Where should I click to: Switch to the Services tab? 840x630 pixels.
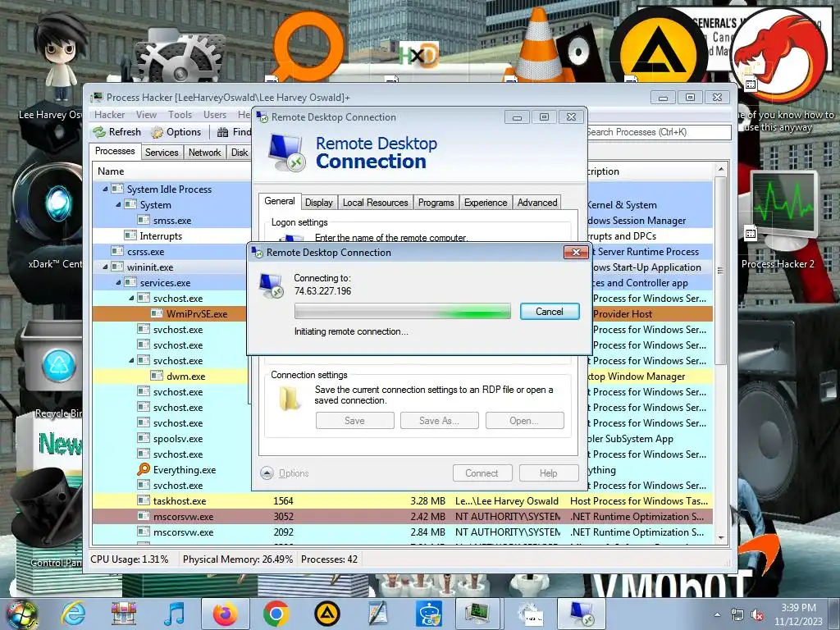[162, 153]
